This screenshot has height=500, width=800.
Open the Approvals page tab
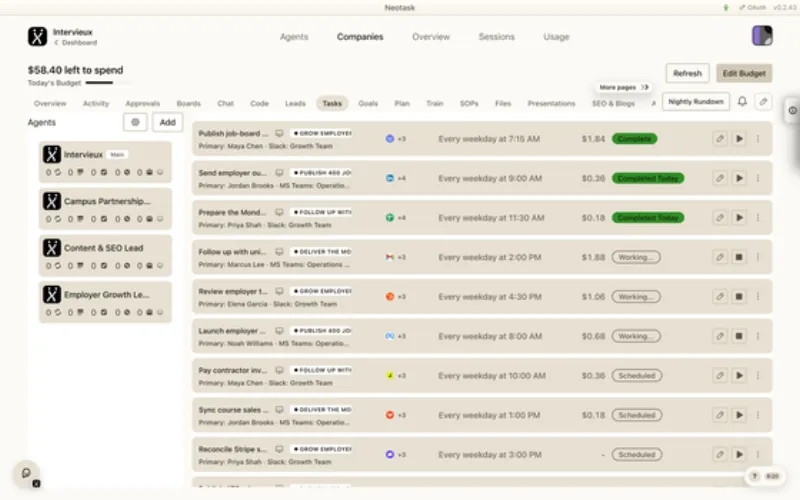[x=142, y=104]
